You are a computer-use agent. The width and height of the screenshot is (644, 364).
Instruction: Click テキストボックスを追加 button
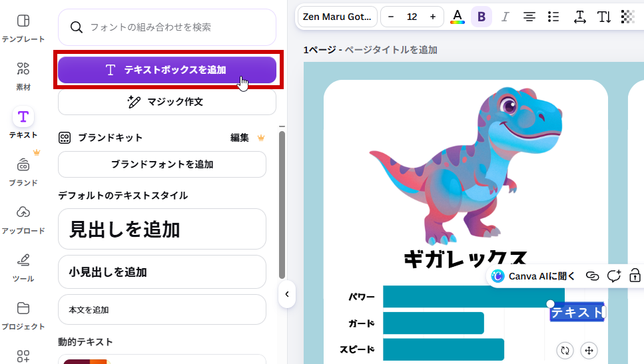click(167, 70)
